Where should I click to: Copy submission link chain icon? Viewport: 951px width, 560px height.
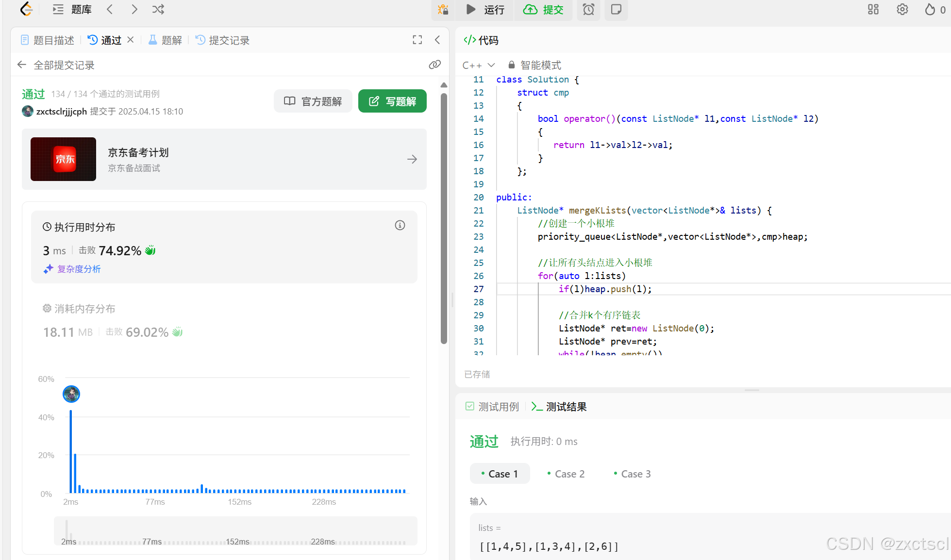[434, 65]
